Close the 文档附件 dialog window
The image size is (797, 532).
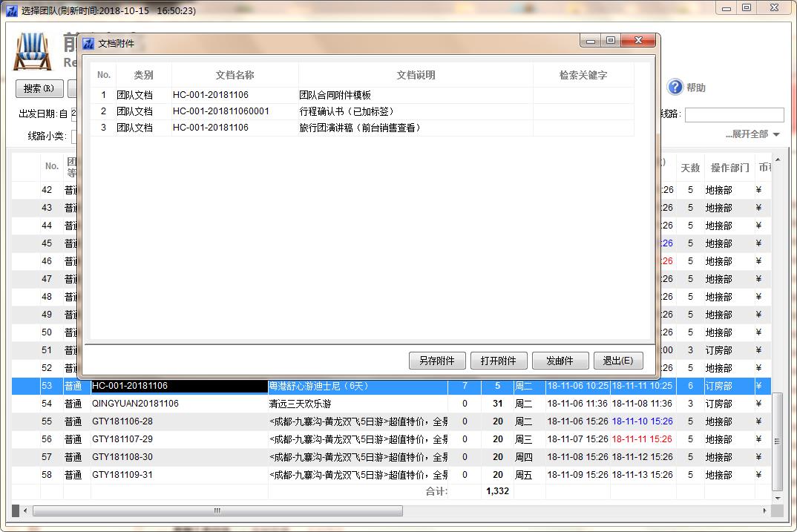tap(637, 41)
